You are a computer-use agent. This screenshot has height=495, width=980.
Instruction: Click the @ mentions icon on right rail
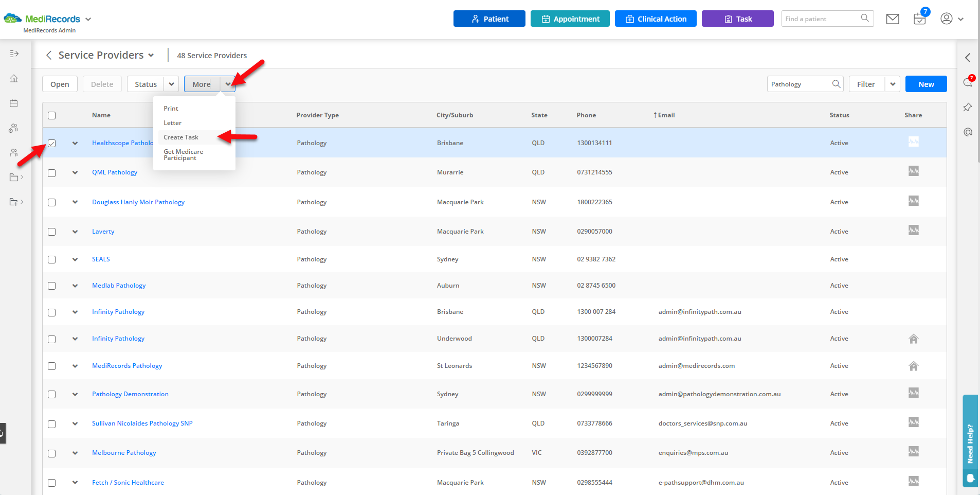(968, 132)
